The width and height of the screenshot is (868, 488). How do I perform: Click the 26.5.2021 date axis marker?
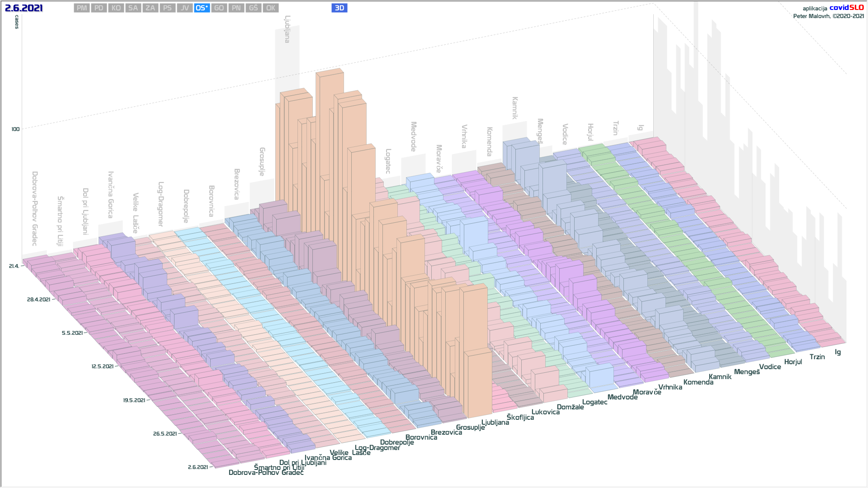click(165, 434)
